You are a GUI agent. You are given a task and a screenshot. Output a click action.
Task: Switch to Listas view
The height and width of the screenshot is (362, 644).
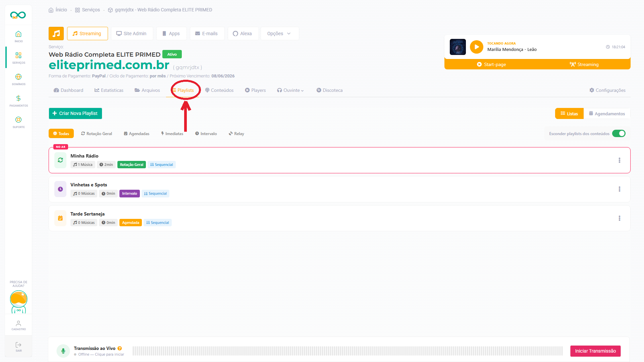click(569, 114)
